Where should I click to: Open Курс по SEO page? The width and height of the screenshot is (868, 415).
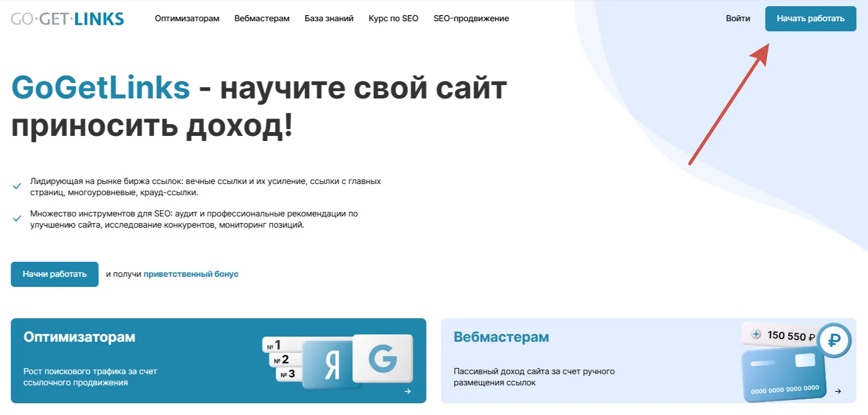(393, 18)
